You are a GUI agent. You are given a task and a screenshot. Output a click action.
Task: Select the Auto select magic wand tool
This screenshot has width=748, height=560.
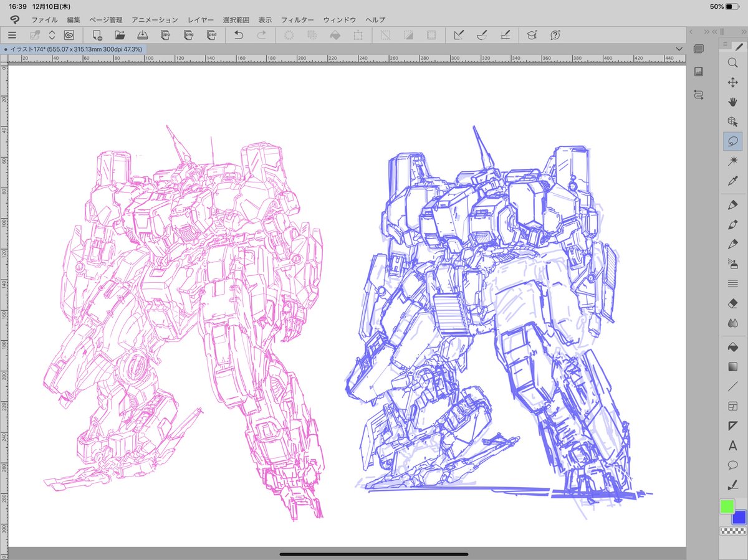pos(732,161)
